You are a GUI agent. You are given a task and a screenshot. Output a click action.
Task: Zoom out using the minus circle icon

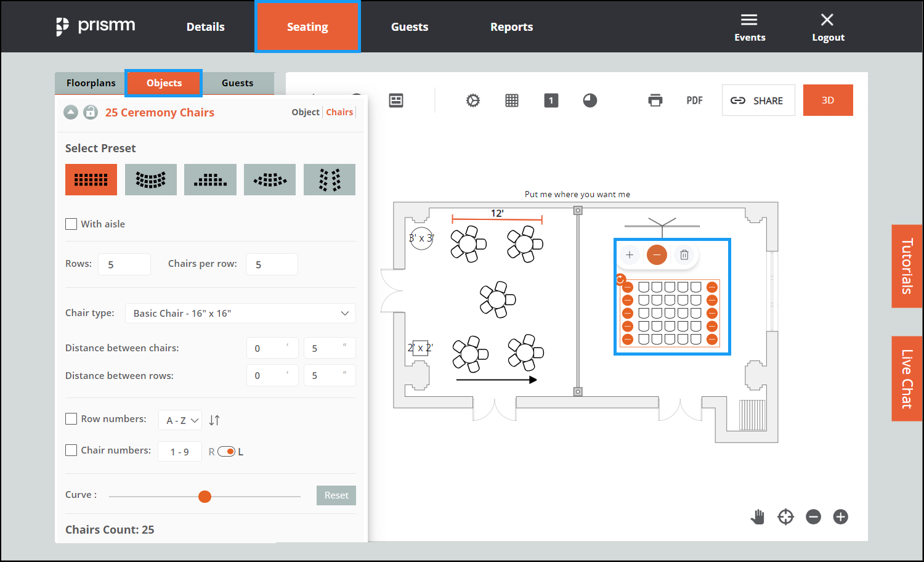coord(813,517)
